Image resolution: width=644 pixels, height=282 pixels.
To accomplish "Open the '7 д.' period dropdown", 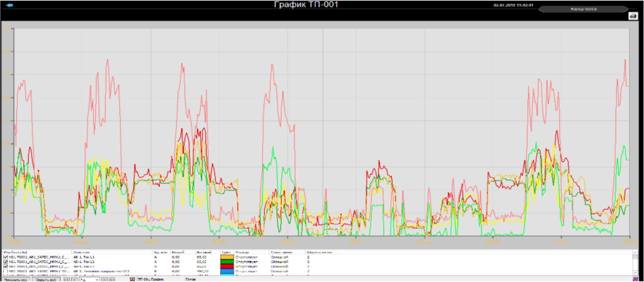I will tap(89, 280).
